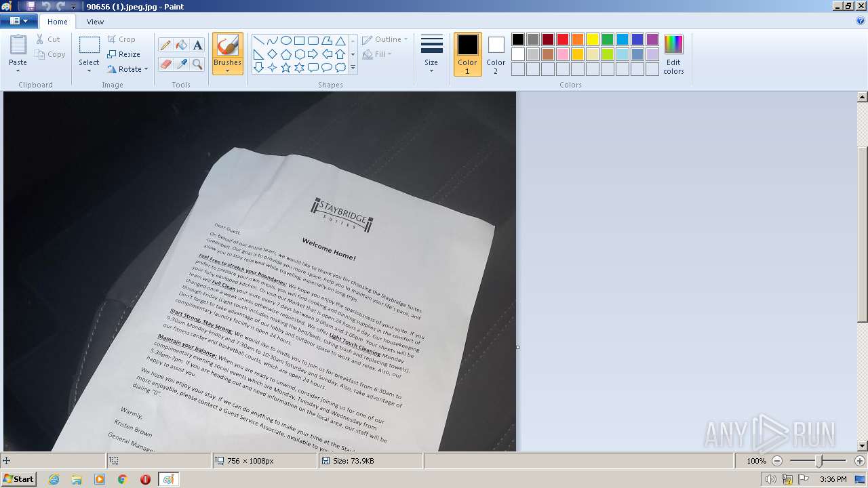
Task: Click the Save icon in title bar
Action: coord(31,6)
